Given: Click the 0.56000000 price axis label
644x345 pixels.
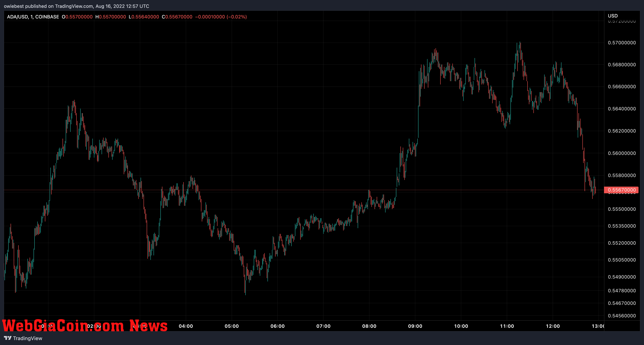Looking at the screenshot, I should pyautogui.click(x=622, y=153).
